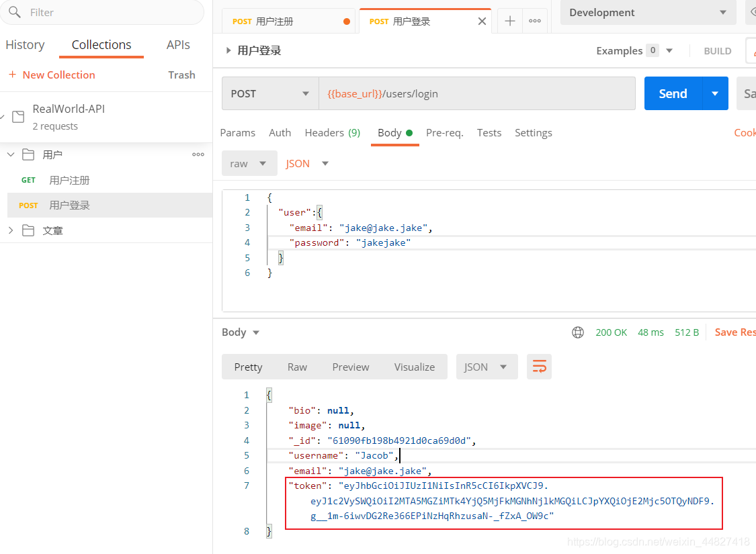756x554 pixels.
Task: Open the Tests request tab
Action: coord(489,132)
